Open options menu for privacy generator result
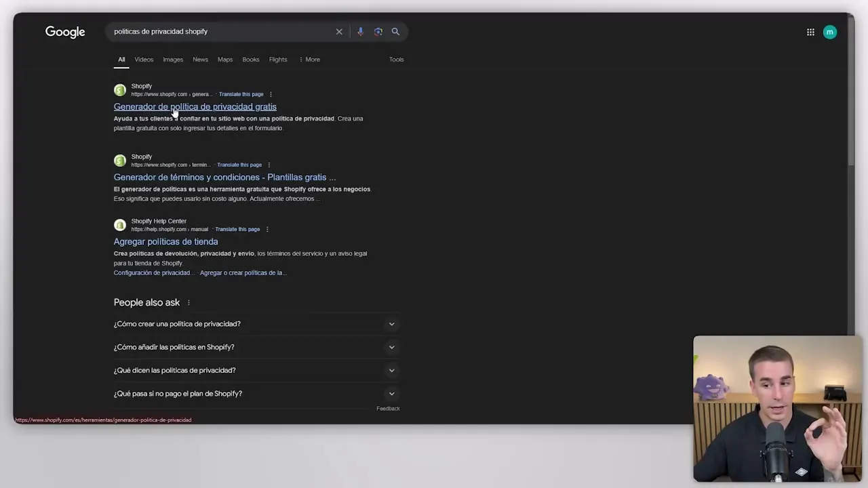868x488 pixels. 271,94
